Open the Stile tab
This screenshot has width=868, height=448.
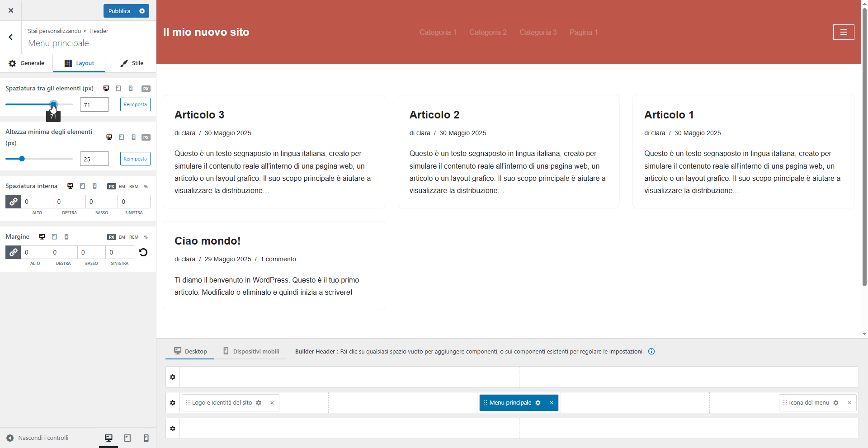[132, 63]
